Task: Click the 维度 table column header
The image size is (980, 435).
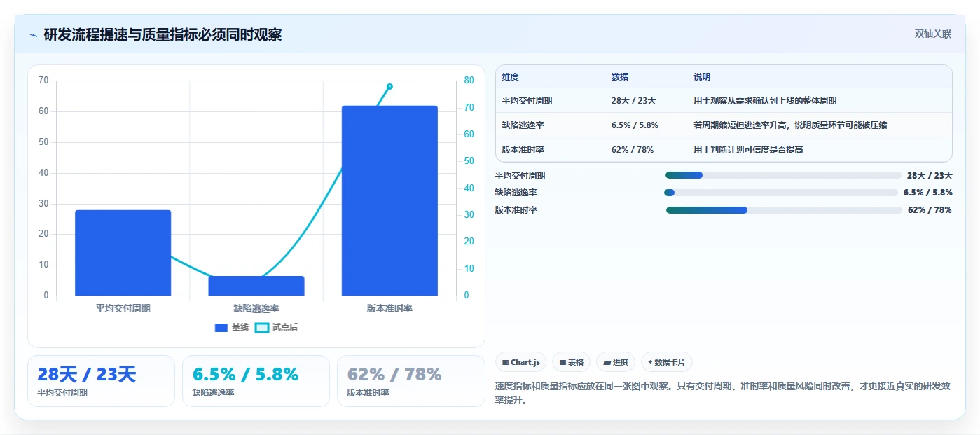Action: point(511,77)
